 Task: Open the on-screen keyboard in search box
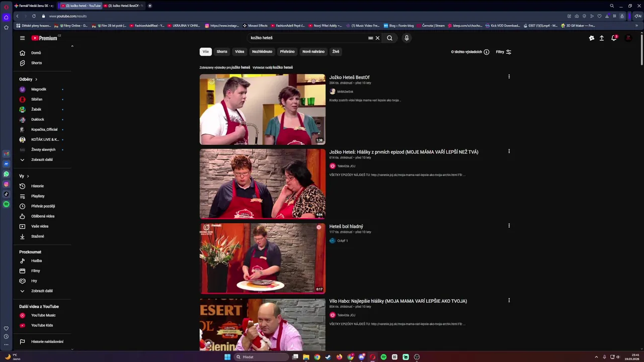371,38
